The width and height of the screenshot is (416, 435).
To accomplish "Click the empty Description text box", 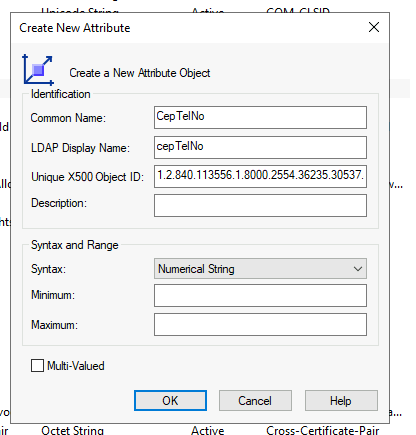I will point(260,205).
